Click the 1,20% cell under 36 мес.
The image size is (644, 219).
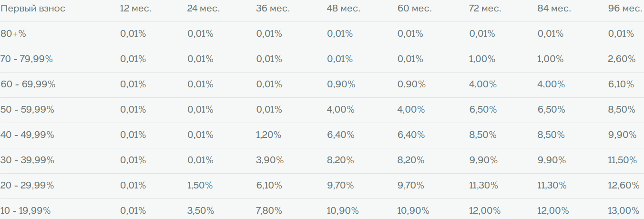pos(268,135)
